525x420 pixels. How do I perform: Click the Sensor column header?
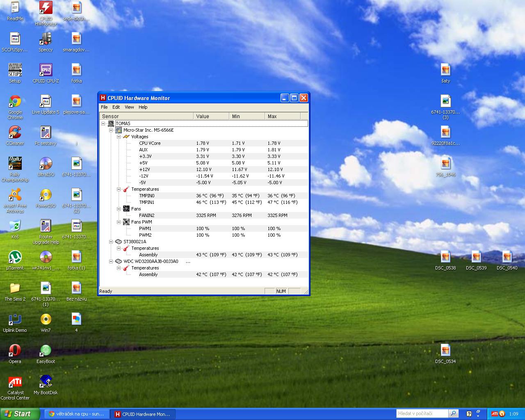pos(146,116)
